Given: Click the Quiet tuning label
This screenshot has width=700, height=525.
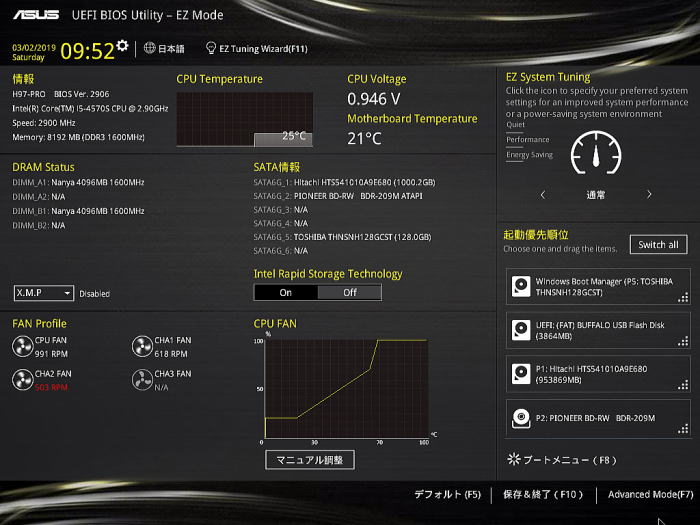Looking at the screenshot, I should [515, 125].
